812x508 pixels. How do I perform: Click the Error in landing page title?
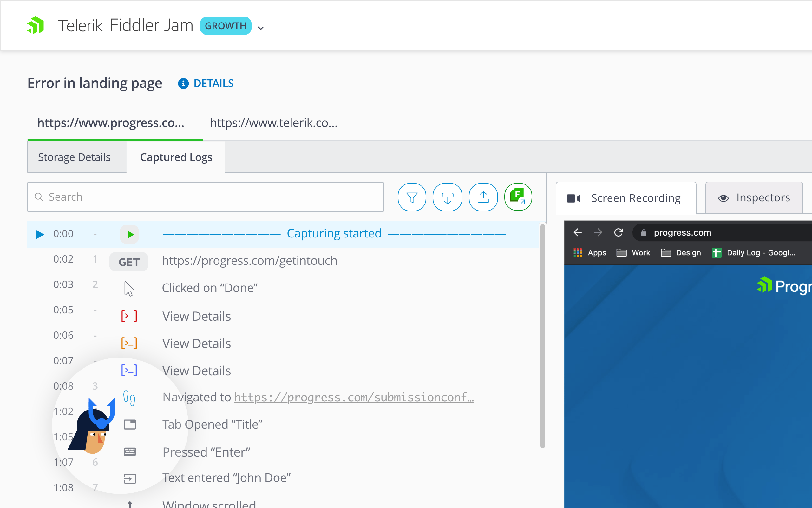tap(95, 83)
